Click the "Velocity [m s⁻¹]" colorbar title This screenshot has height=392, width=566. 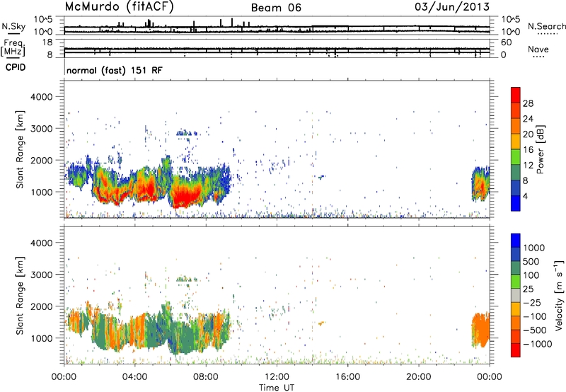click(559, 294)
